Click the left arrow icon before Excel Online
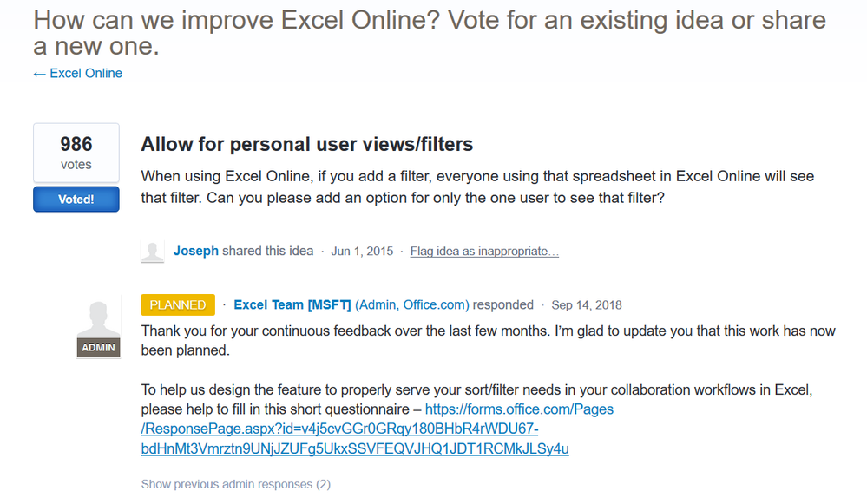The height and width of the screenshot is (504, 867). (x=38, y=73)
